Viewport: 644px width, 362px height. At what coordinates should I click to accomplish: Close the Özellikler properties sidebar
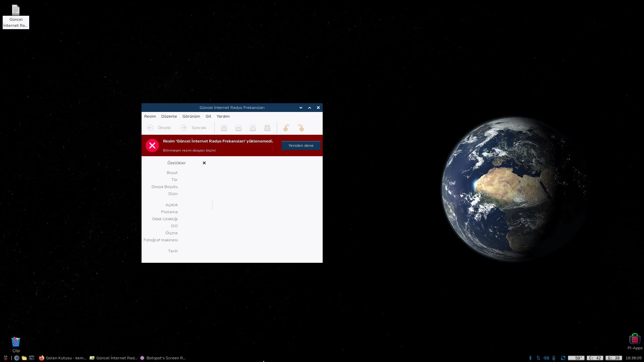click(204, 163)
